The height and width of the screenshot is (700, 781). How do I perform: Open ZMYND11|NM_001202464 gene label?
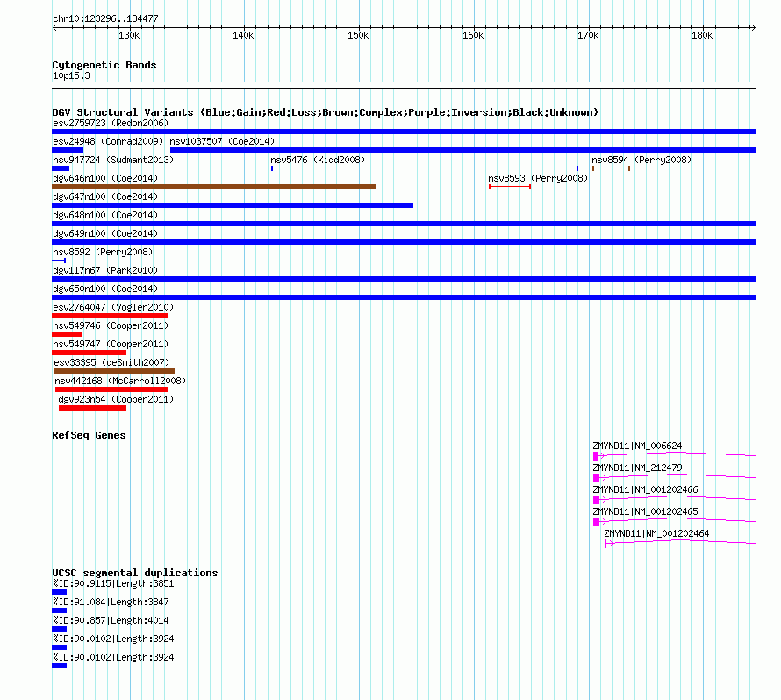pyautogui.click(x=656, y=533)
